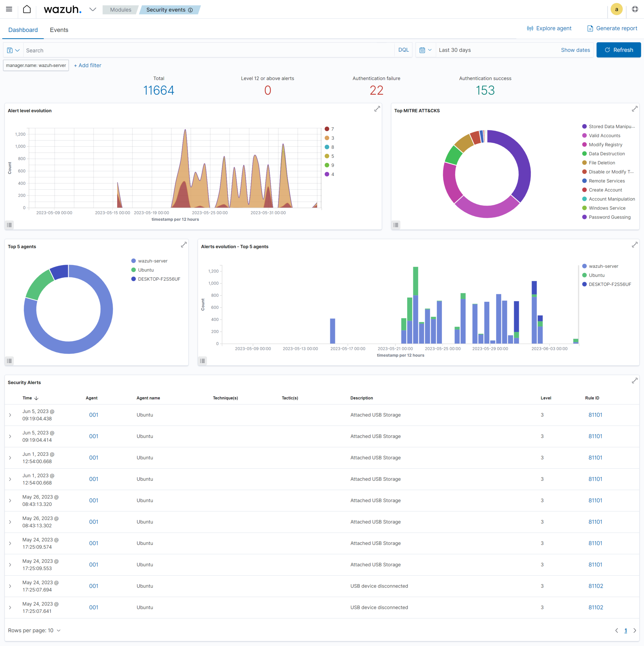Click legend color for alert level 7

(x=327, y=129)
